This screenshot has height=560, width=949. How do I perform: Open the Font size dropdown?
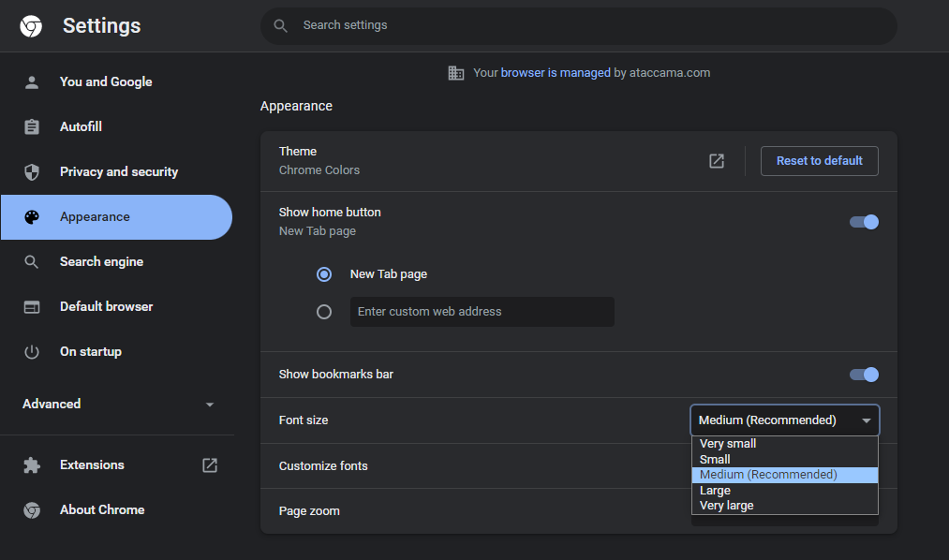click(x=784, y=420)
